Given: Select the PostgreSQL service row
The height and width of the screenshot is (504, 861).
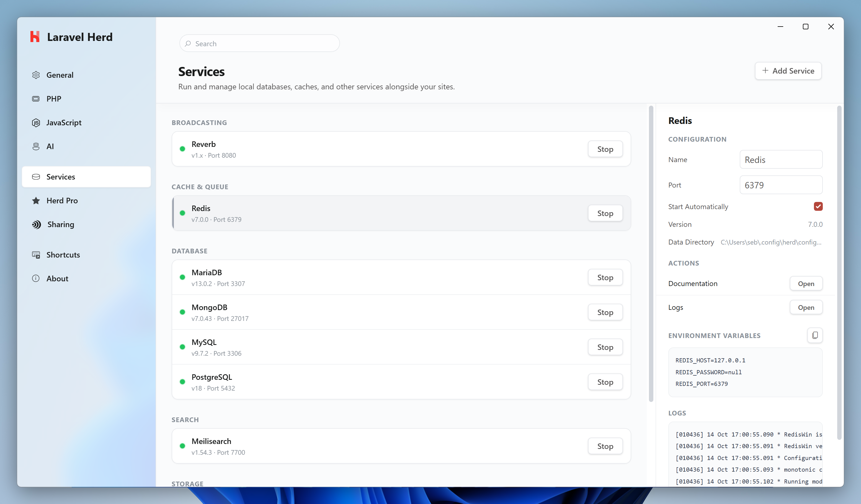Looking at the screenshot, I should pos(401,382).
